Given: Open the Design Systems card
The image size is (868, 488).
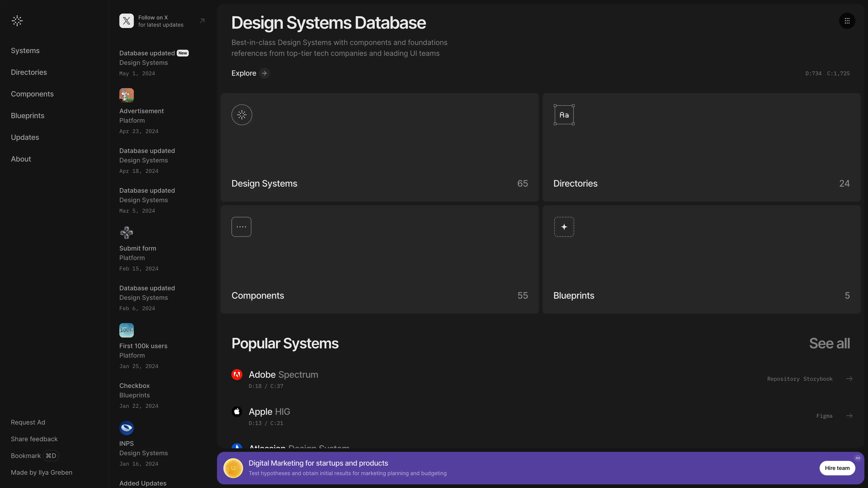Looking at the screenshot, I should pos(380,148).
